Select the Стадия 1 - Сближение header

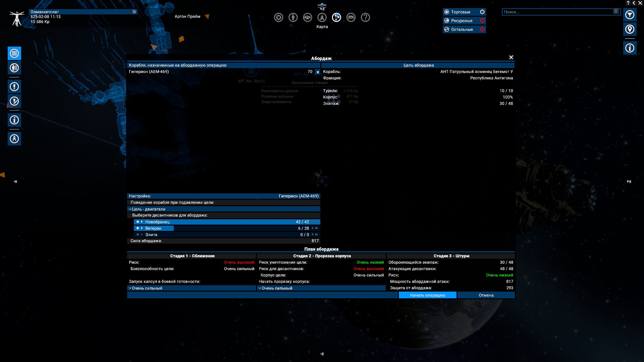(x=192, y=256)
